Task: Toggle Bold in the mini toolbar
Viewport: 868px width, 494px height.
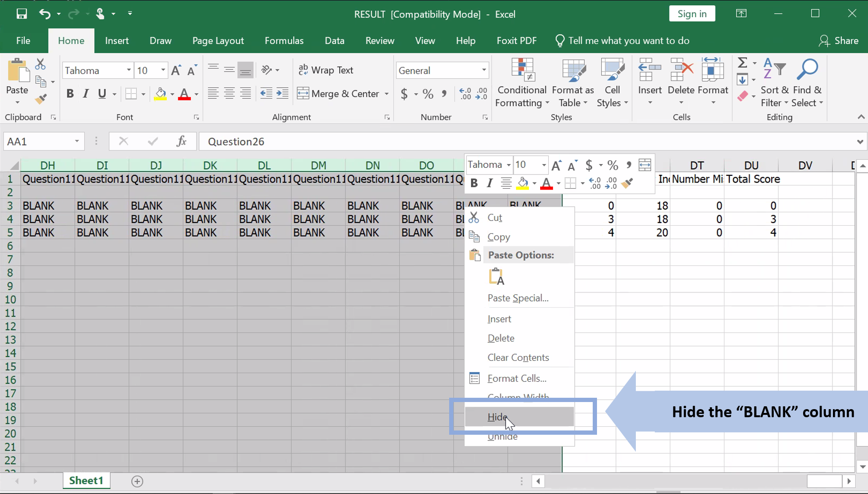Action: coord(474,183)
